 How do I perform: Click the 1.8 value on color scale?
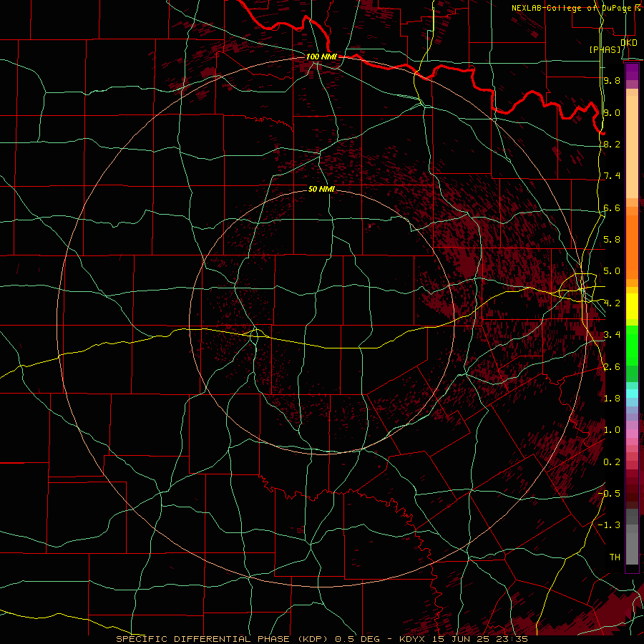tap(612, 399)
